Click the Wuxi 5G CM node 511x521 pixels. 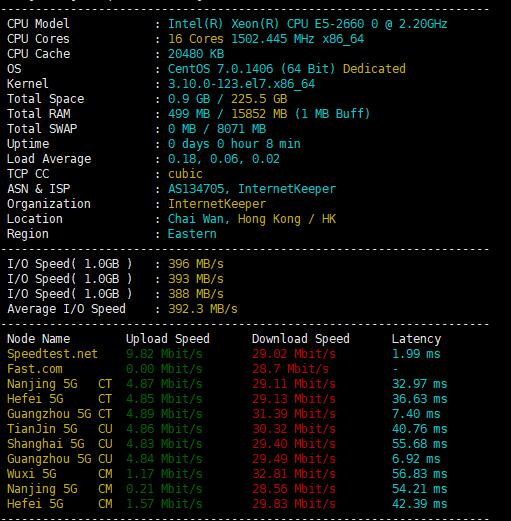[x=59, y=474]
